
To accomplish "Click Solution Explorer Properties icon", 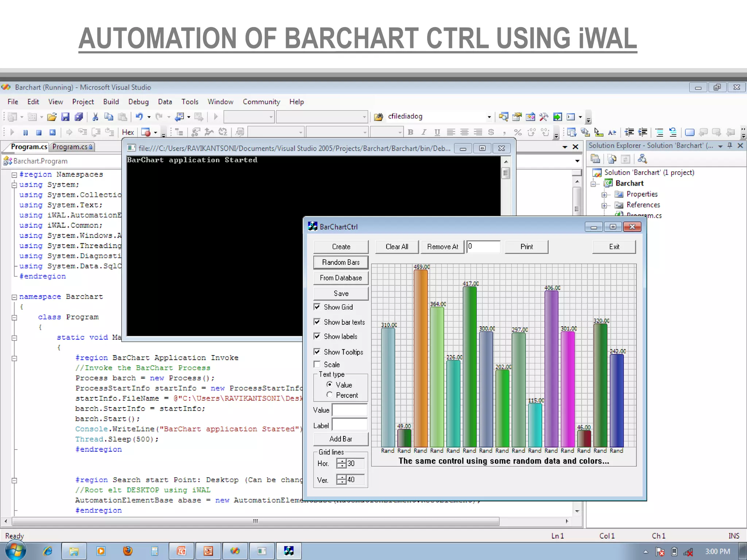I will click(x=595, y=159).
